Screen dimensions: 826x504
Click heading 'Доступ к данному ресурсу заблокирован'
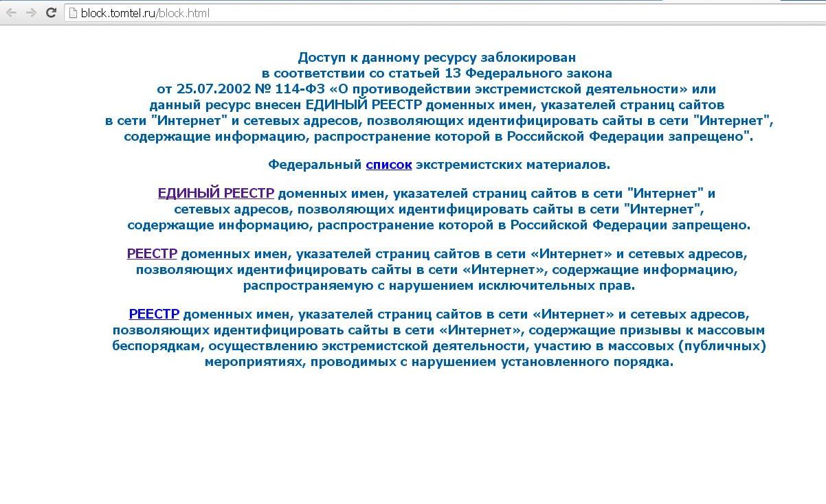[x=436, y=57]
